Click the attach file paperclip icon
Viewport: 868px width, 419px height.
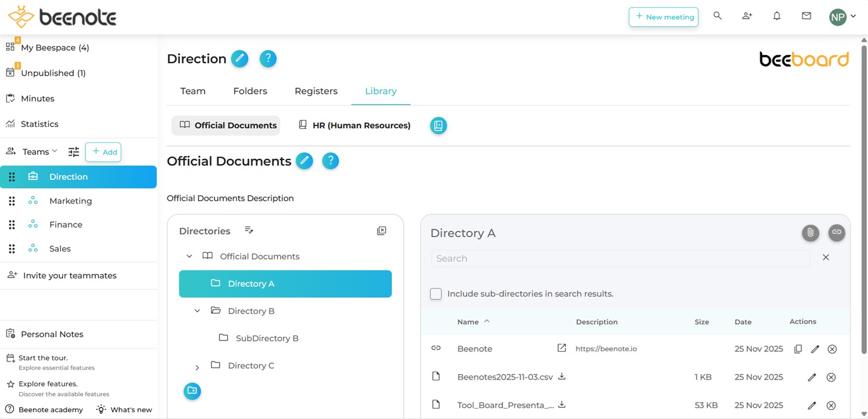pos(810,232)
